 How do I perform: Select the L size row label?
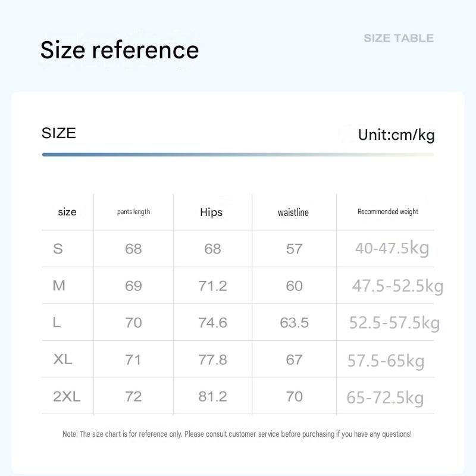point(57,322)
